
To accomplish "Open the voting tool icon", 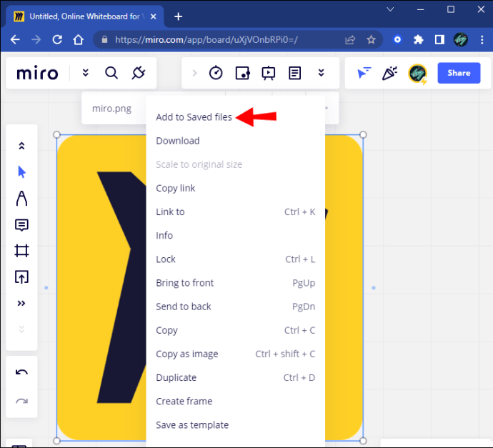I will pyautogui.click(x=242, y=73).
